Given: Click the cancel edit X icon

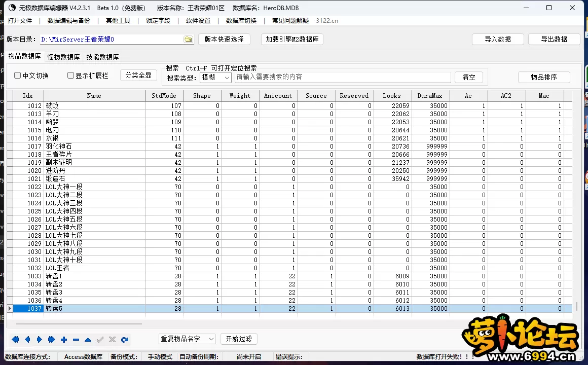Looking at the screenshot, I should pos(112,340).
